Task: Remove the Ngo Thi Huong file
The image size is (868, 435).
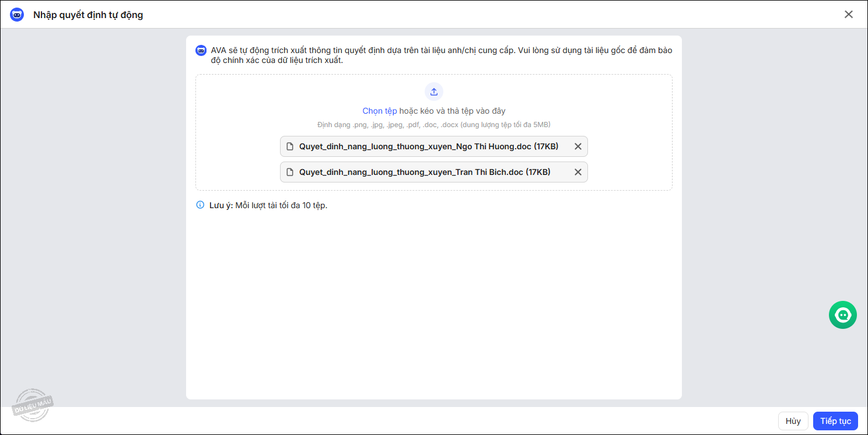Action: (x=577, y=146)
